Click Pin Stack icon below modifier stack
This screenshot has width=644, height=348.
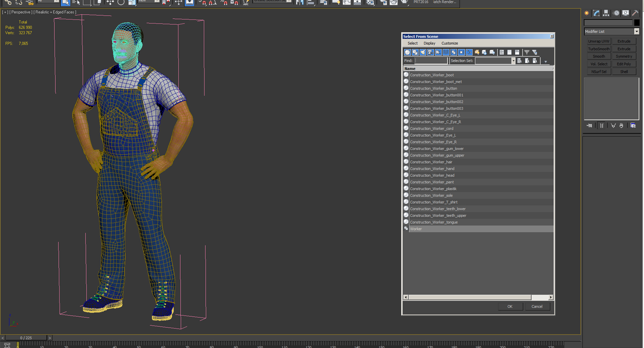pos(590,126)
